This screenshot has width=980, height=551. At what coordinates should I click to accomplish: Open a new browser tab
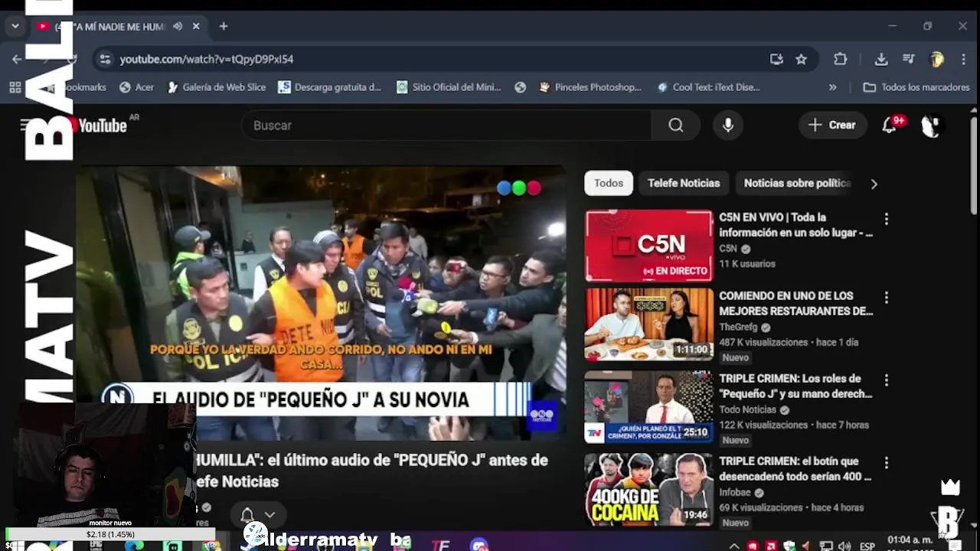pos(224,26)
